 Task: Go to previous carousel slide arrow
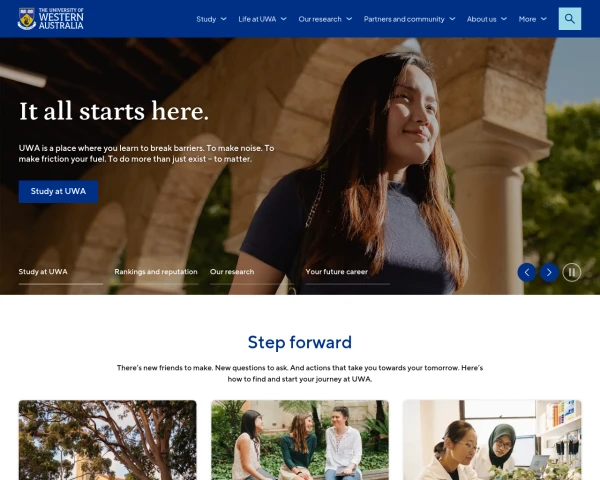[x=527, y=272]
